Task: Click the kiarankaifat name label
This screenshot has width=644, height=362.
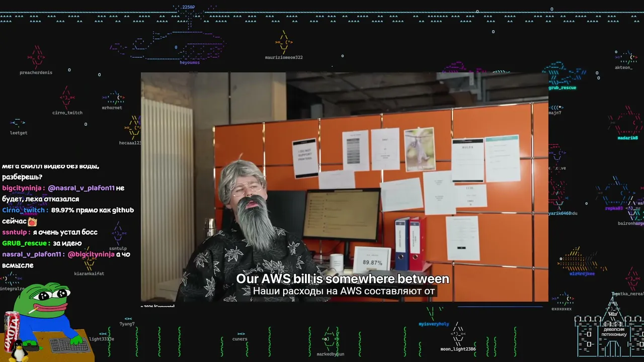Action: pos(89,274)
